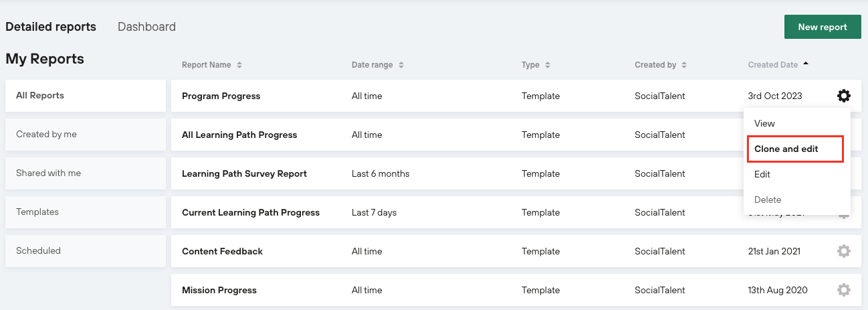Open the Detailed reports tab
The width and height of the screenshot is (868, 310).
tap(51, 27)
